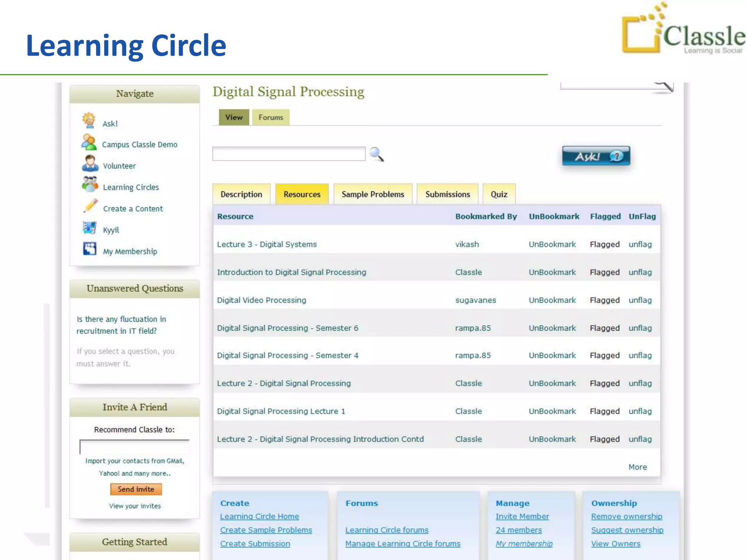This screenshot has width=747, height=560.
Task: Open the Quiz tab
Action: click(x=499, y=194)
